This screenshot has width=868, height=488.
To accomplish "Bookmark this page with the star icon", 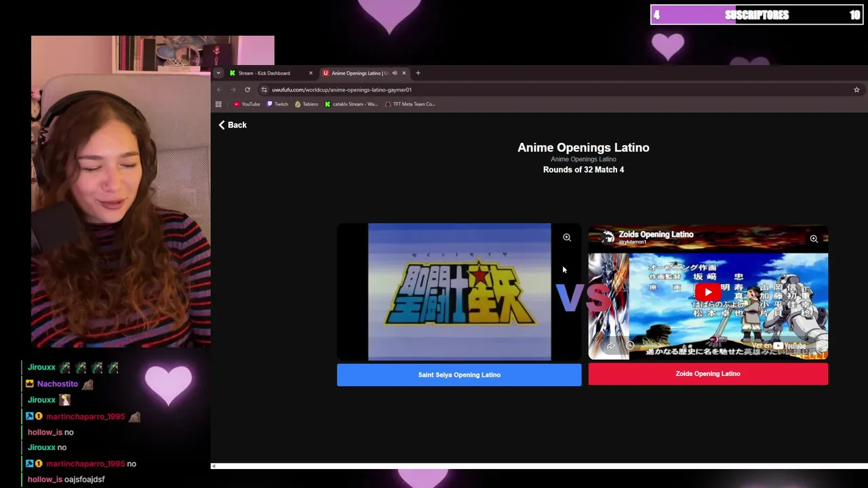I will click(856, 89).
